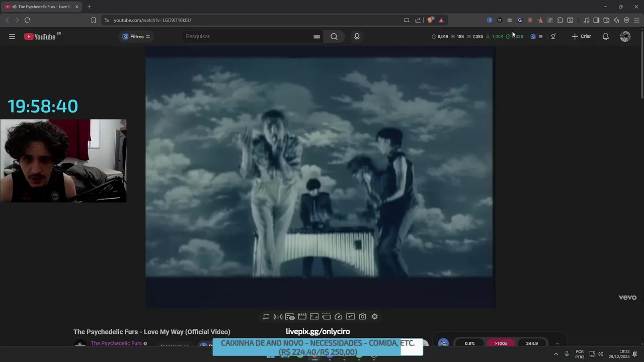This screenshot has height=362, width=644.
Task: Open the vidIQ list menu icon
Action: (540, 36)
